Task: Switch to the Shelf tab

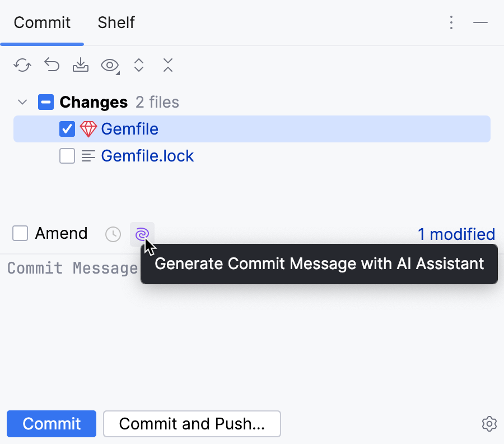Action: (x=115, y=22)
